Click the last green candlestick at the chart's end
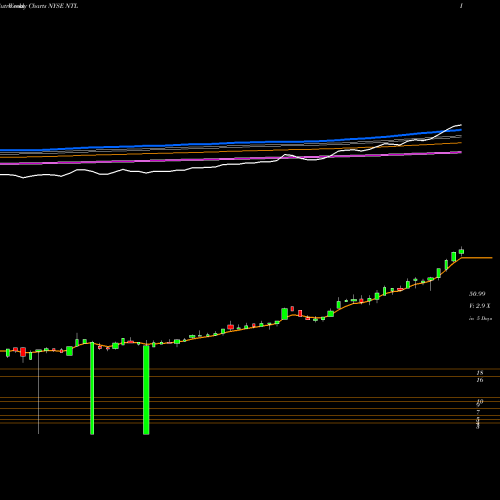The height and width of the screenshot is (500, 500). [461, 251]
